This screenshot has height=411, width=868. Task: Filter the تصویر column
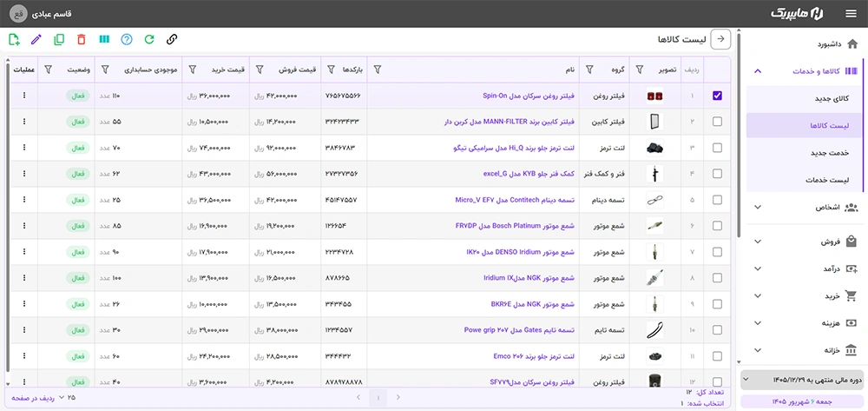pos(640,70)
